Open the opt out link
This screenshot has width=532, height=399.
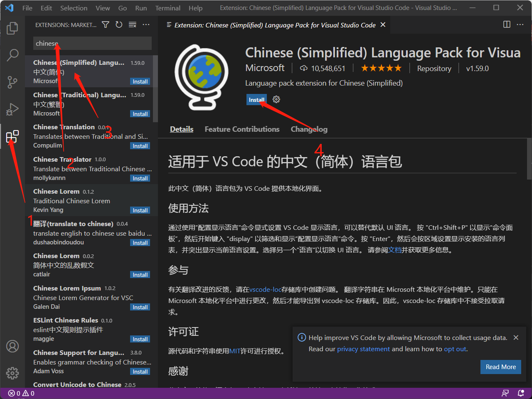pos(455,349)
